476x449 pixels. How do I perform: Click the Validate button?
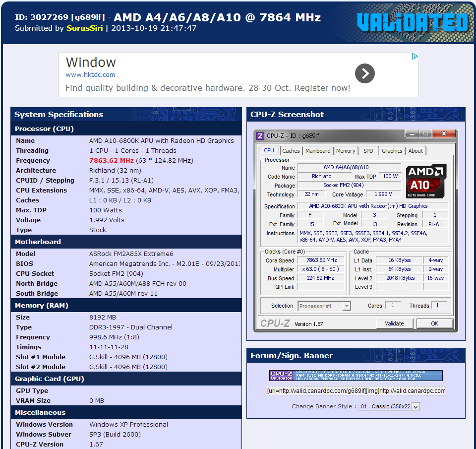pos(394,323)
